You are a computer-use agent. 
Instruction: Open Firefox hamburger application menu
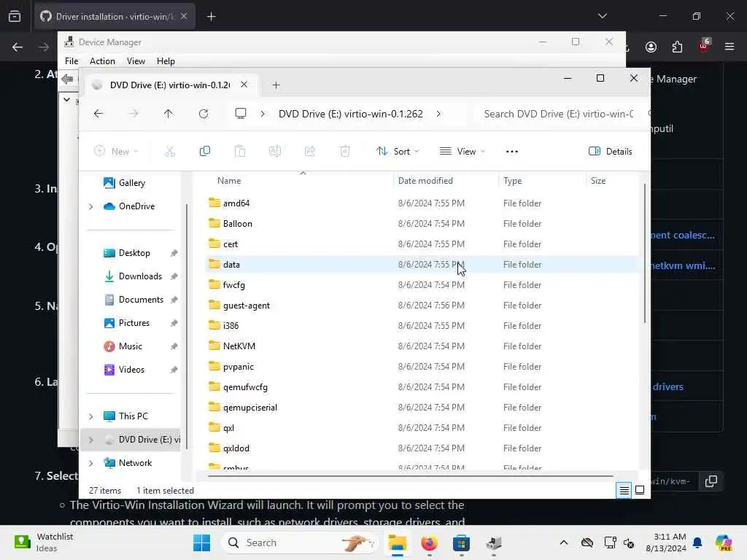[x=729, y=47]
